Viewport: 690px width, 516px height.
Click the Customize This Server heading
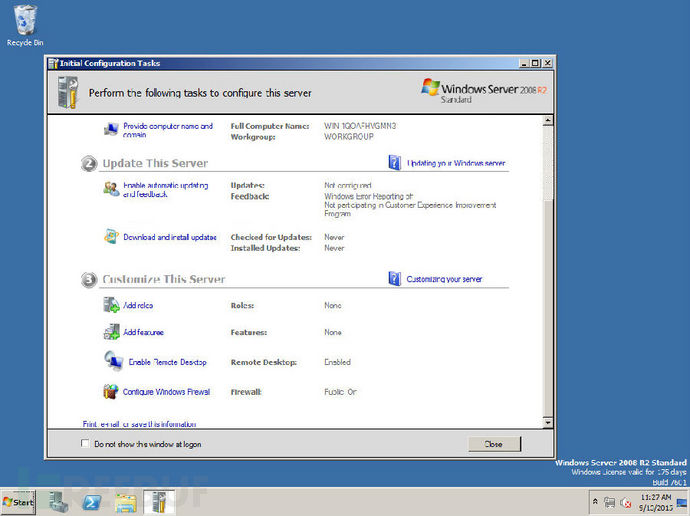click(x=164, y=279)
